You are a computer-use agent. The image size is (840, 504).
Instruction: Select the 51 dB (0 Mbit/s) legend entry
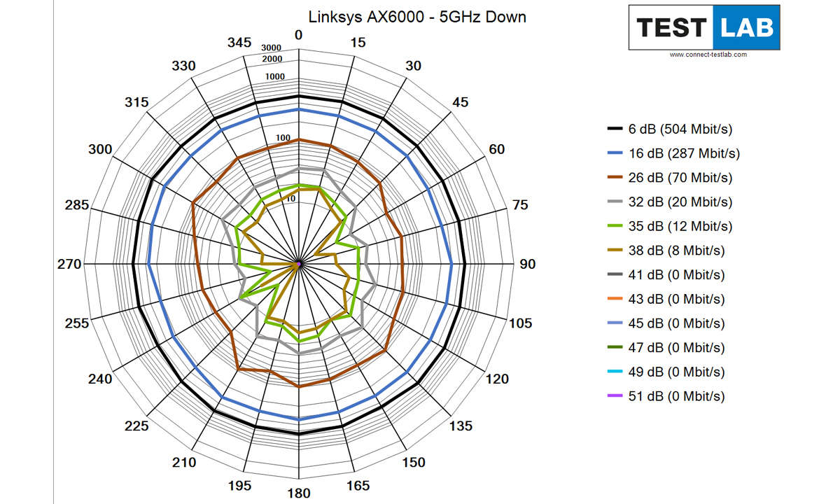click(x=666, y=396)
